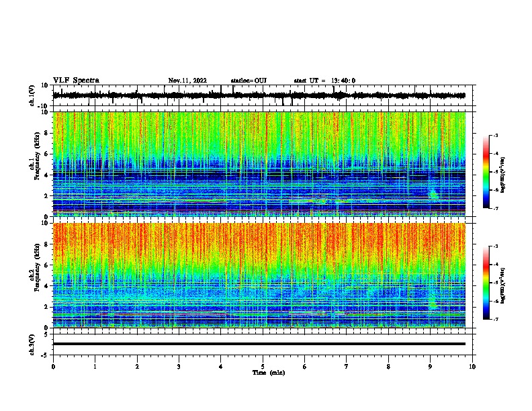
Task: Click tick label "4" on ch.2 frequency axis
Action: pyautogui.click(x=46, y=286)
